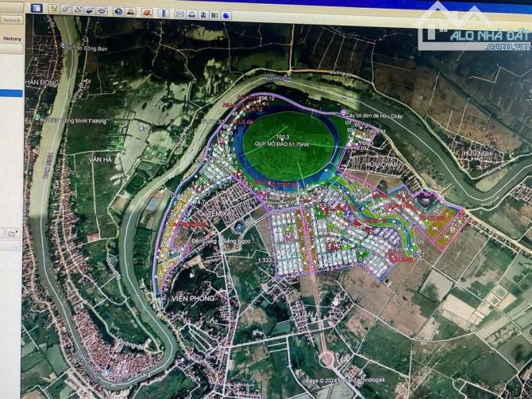Open the Ruler measurement tool
This screenshot has height=399, width=532.
[163, 14]
